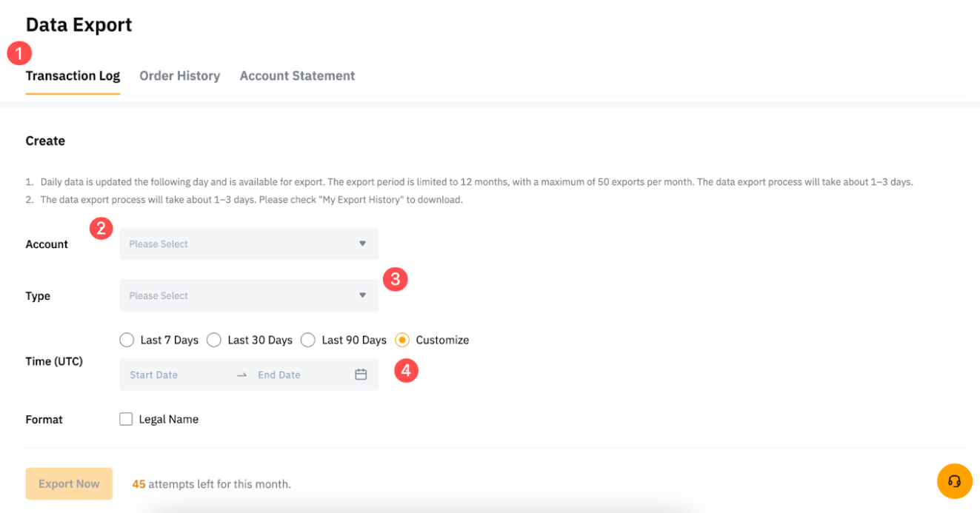
Task: Choose the Last 30 Days time range
Action: [214, 340]
